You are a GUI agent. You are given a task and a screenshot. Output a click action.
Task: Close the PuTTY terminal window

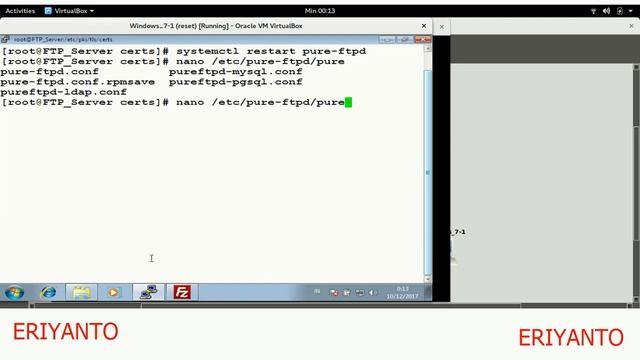tap(423, 40)
